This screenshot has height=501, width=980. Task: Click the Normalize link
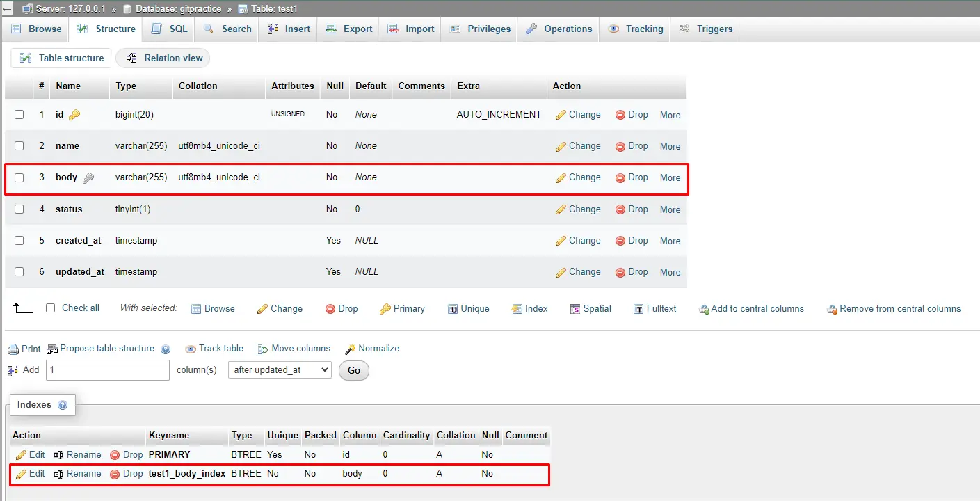pos(372,349)
